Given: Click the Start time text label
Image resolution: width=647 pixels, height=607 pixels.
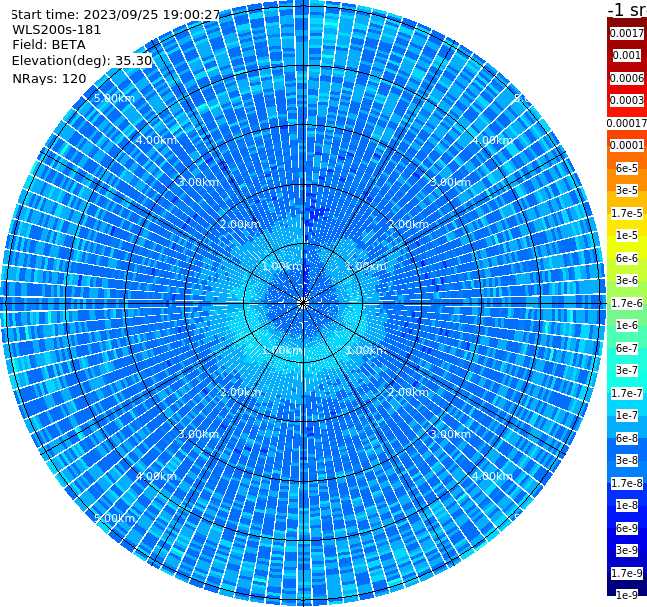Looking at the screenshot, I should [116, 15].
